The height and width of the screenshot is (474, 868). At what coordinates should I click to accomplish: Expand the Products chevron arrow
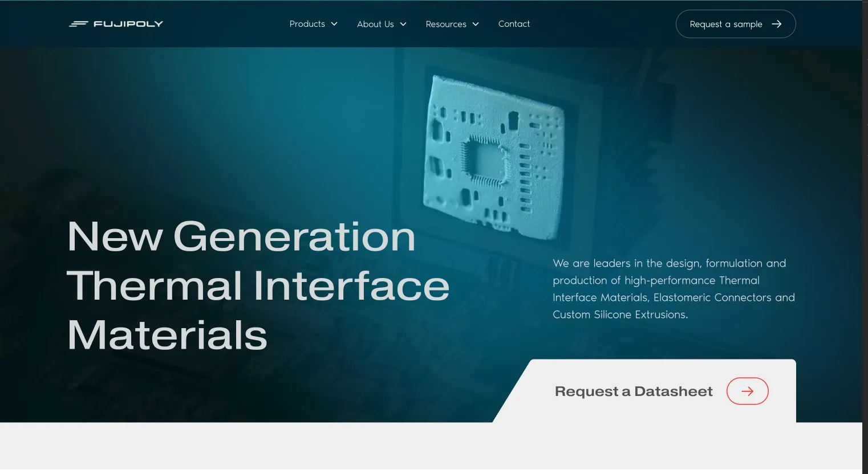click(334, 24)
